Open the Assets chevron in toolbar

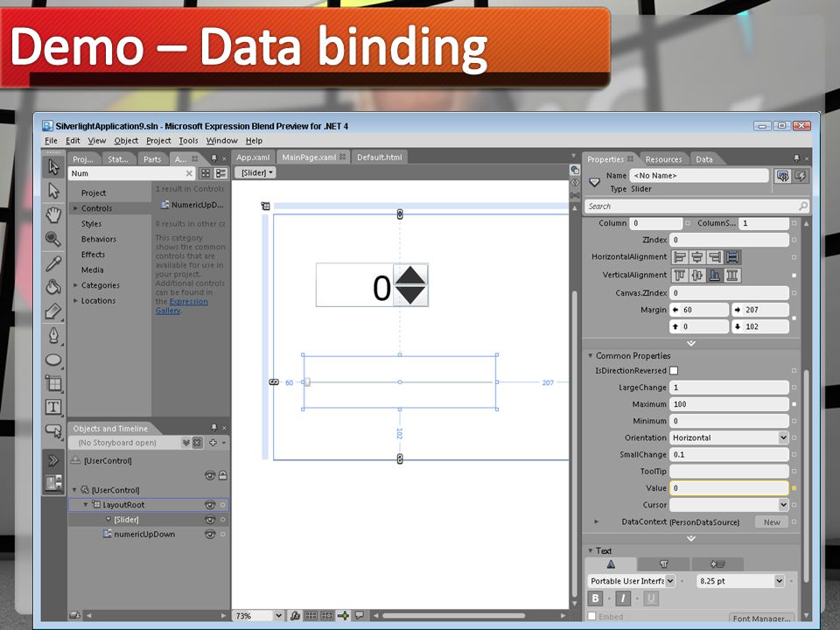pyautogui.click(x=53, y=460)
